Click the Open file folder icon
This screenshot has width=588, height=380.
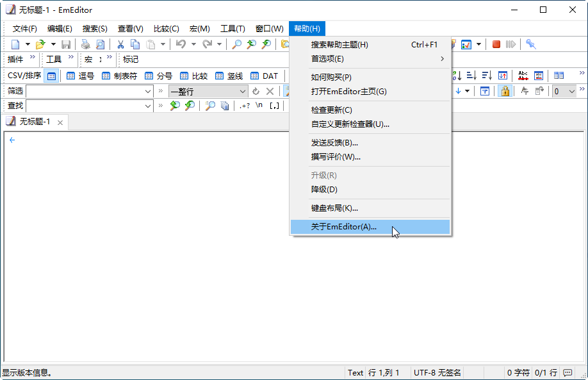pos(40,45)
